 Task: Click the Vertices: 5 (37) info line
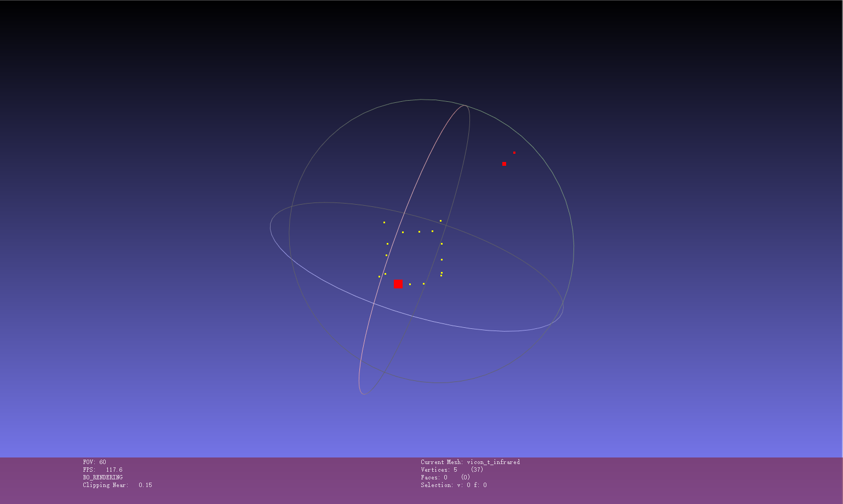pyautogui.click(x=452, y=470)
